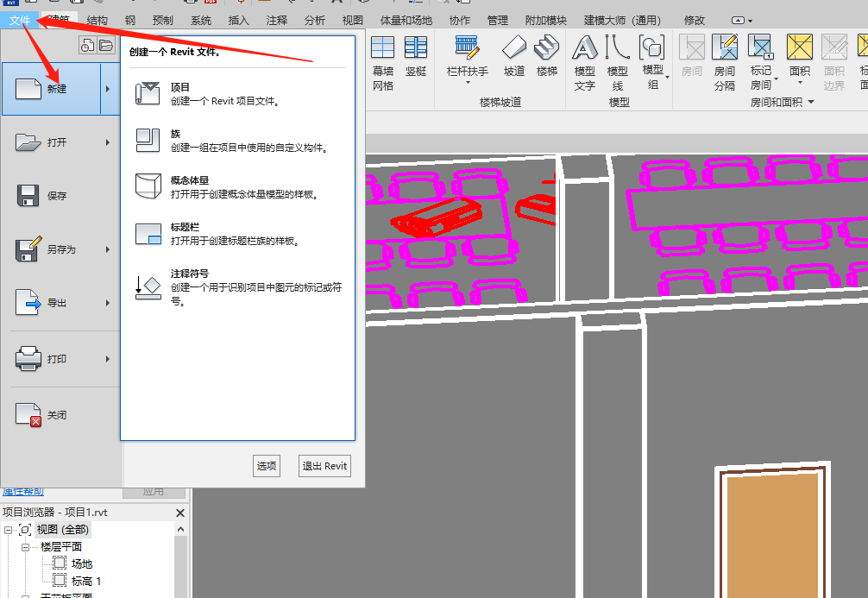Expand the Export (导出) submenu arrow
This screenshot has width=868, height=598.
[108, 303]
